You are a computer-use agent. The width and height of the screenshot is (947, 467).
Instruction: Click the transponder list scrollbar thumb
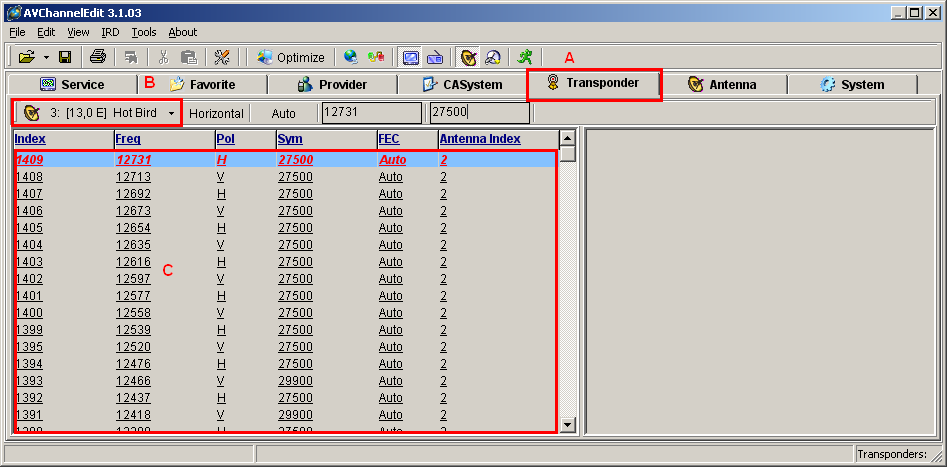coord(567,154)
